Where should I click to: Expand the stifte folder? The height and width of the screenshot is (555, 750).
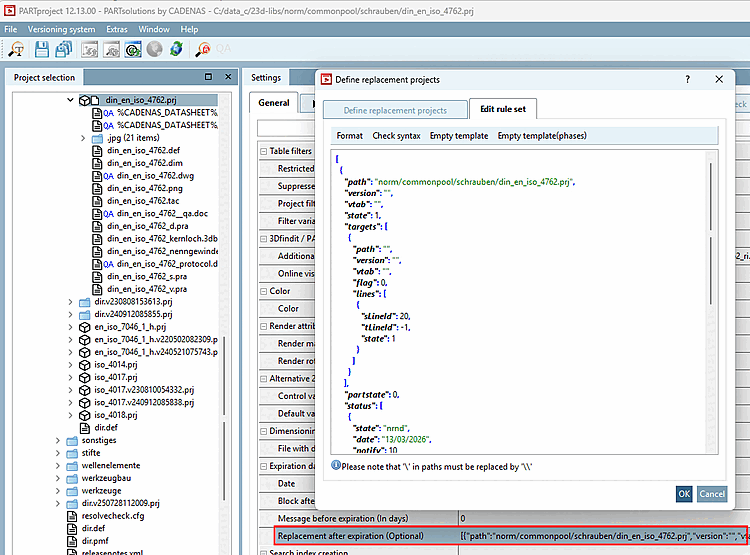click(58, 453)
